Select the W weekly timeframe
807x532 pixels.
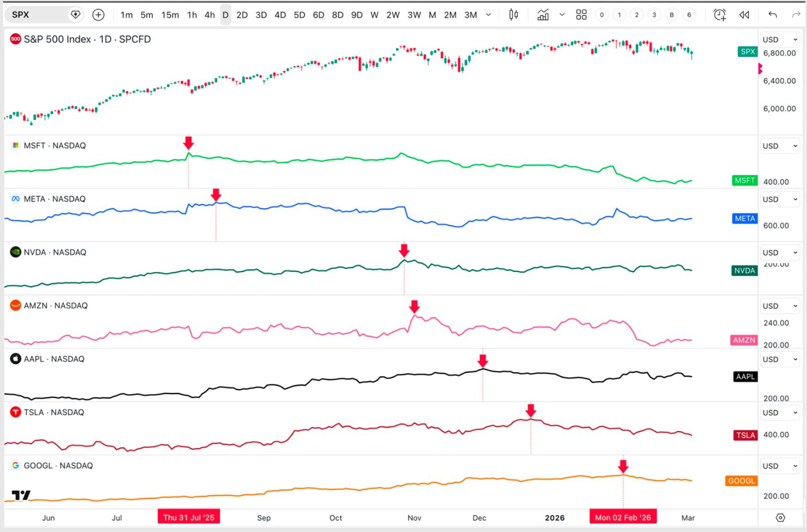374,15
